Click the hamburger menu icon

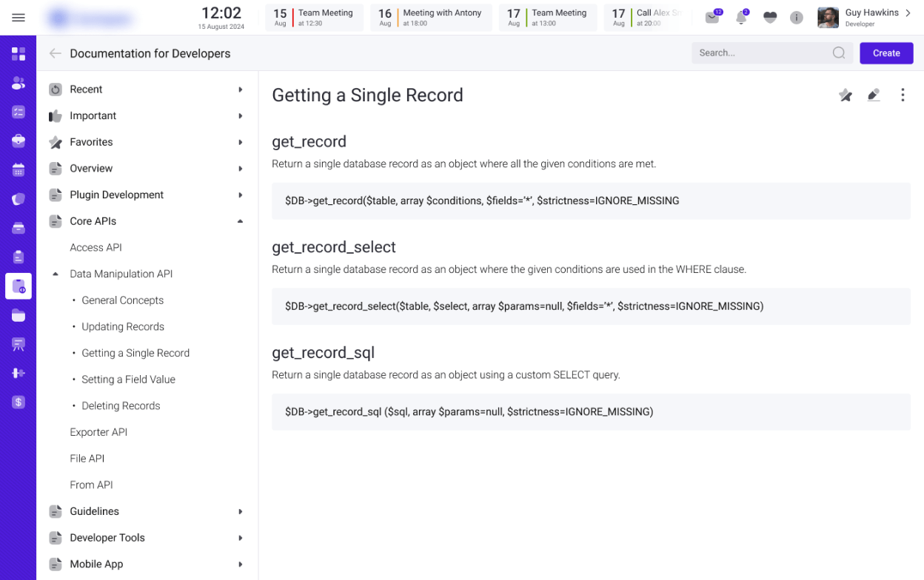coord(19,18)
